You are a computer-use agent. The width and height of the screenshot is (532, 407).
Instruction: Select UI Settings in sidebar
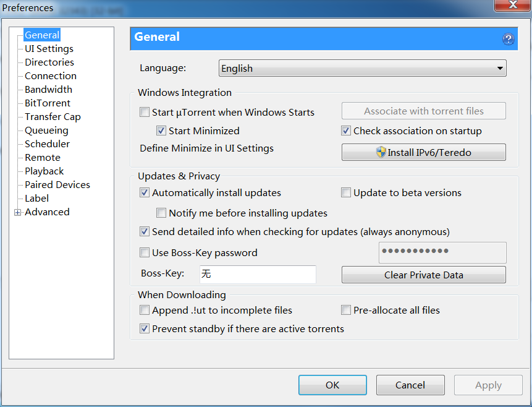click(x=49, y=49)
